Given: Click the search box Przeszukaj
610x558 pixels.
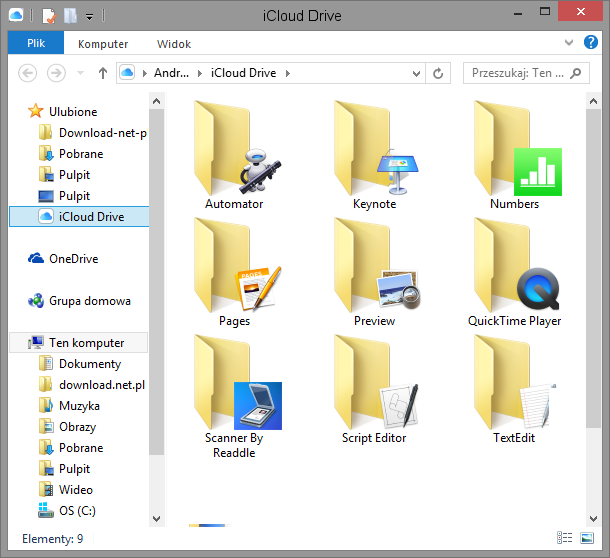Looking at the screenshot, I should click(x=526, y=73).
